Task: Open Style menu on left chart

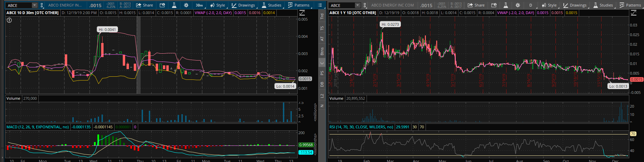Action: [217, 5]
